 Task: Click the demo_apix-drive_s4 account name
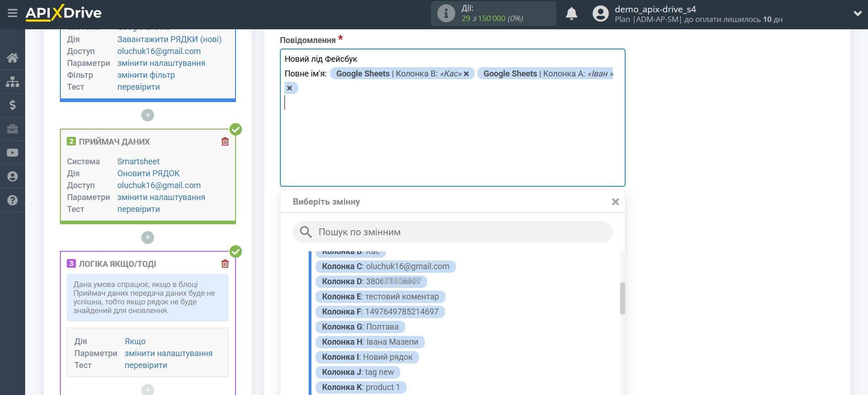click(x=655, y=9)
